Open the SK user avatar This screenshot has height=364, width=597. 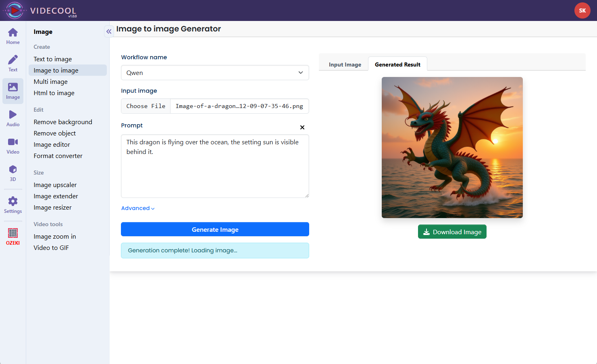[x=582, y=10]
